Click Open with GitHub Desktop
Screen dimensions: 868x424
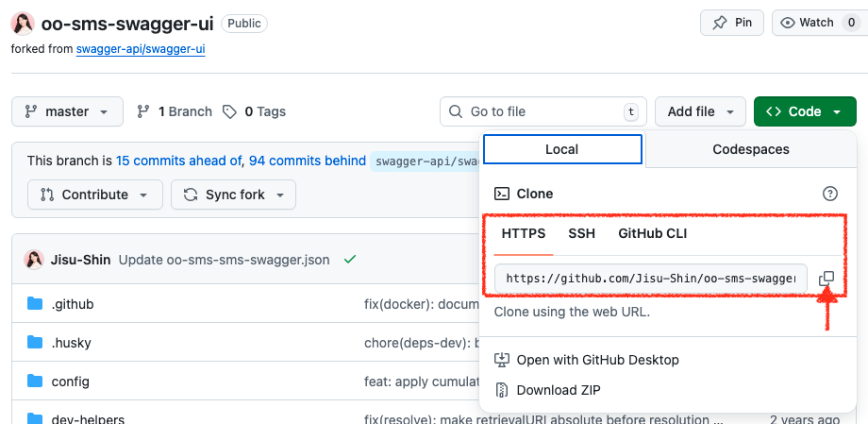click(x=586, y=360)
